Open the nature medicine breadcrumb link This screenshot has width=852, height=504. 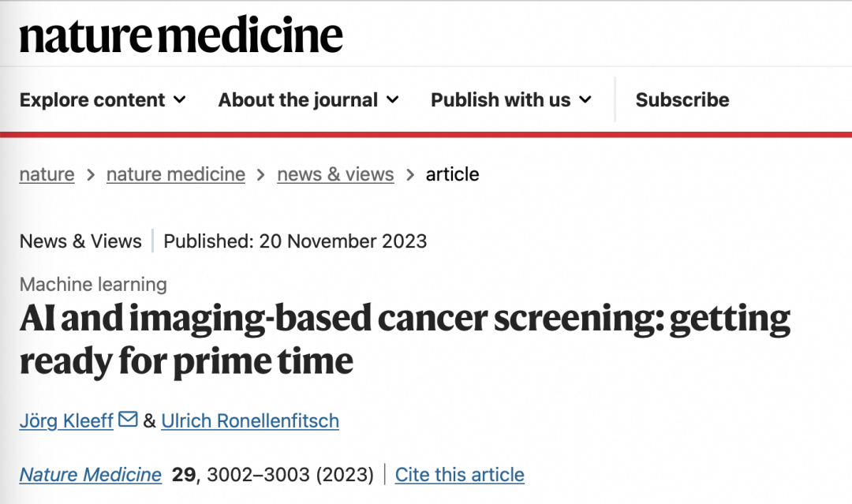coord(176,174)
